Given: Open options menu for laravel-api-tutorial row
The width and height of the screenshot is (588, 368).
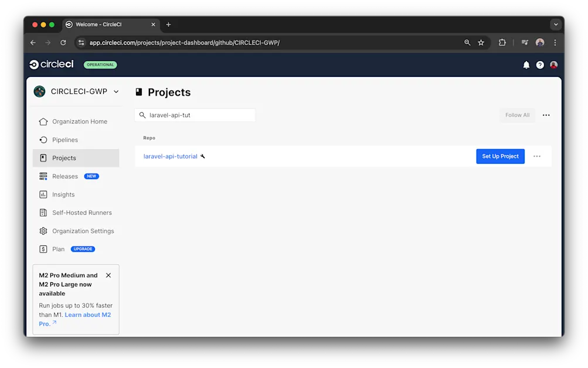Looking at the screenshot, I should click(537, 156).
